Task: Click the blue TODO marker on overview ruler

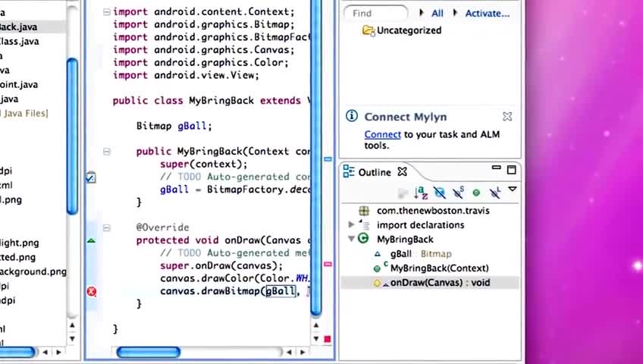Action: [328, 159]
